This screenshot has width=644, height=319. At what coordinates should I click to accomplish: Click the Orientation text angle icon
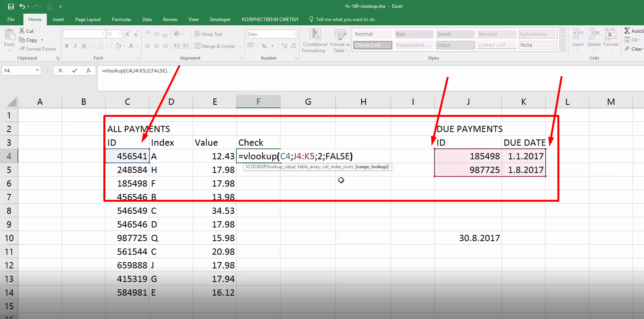click(x=177, y=34)
